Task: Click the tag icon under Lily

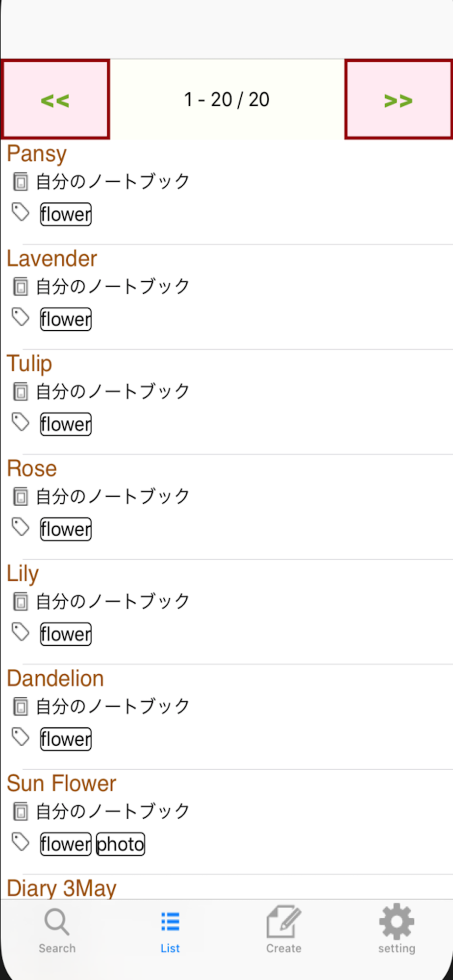Action: (x=21, y=632)
